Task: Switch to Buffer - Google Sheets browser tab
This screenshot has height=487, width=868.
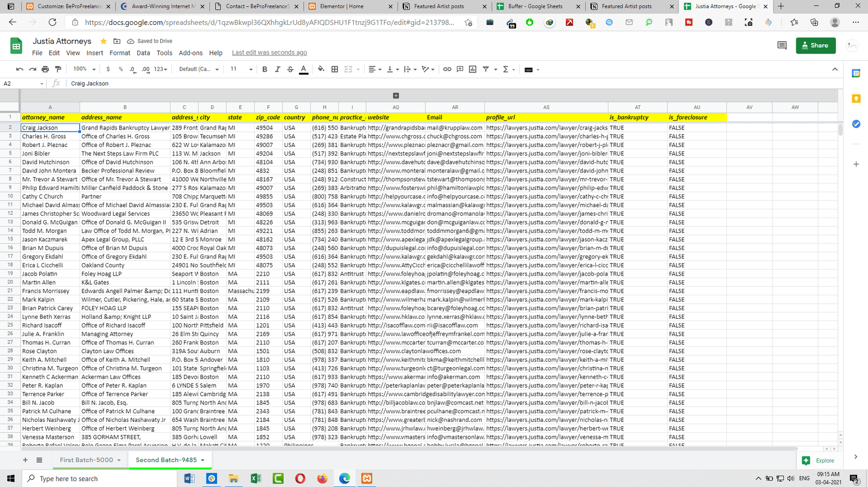Action: tap(539, 7)
